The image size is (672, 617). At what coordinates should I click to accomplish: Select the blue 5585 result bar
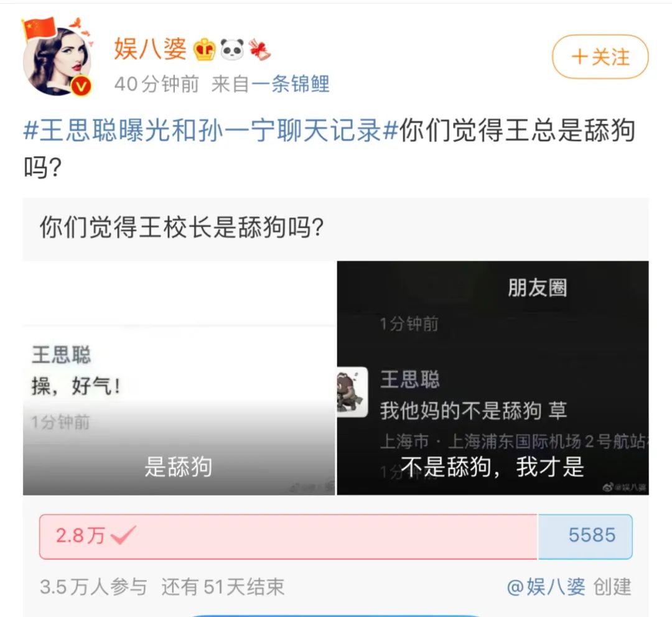[585, 536]
